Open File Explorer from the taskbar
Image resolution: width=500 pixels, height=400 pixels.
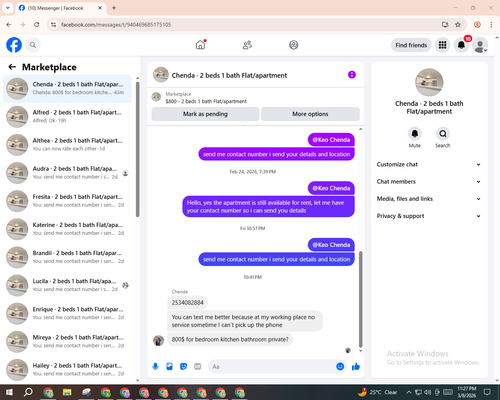tap(67, 392)
